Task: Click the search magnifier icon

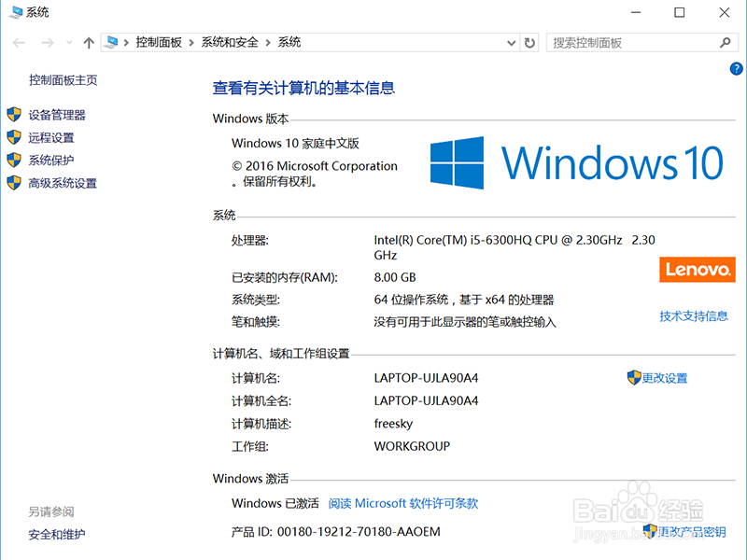Action: pos(726,43)
